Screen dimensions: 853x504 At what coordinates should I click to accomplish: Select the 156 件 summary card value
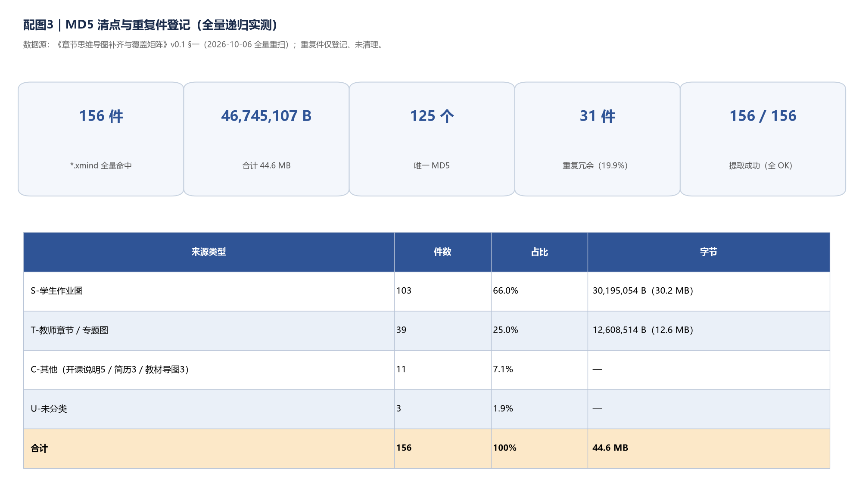[x=101, y=116]
